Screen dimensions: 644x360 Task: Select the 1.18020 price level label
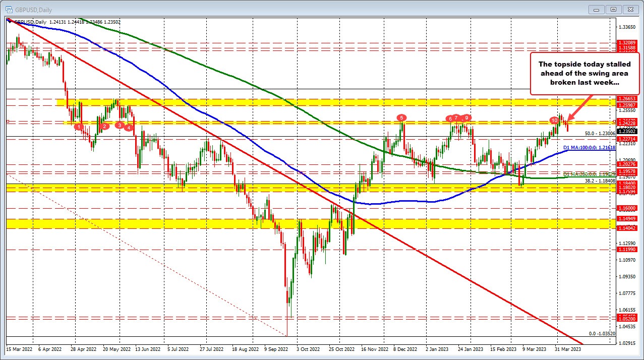coord(627,188)
